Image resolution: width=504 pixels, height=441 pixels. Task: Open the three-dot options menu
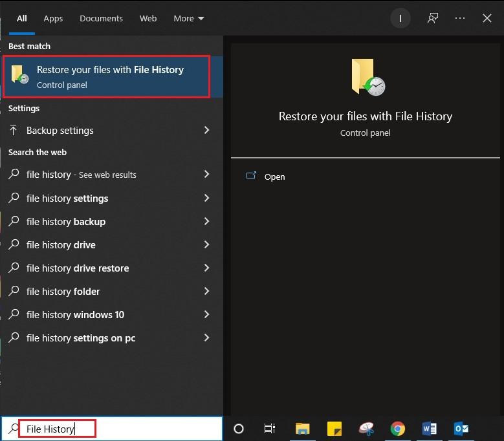[459, 18]
